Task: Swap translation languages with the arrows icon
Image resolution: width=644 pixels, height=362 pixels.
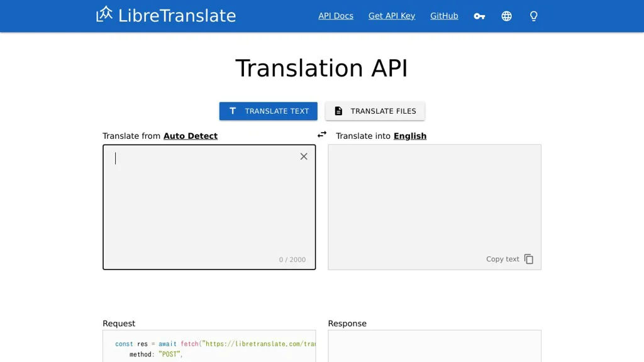Action: point(322,134)
